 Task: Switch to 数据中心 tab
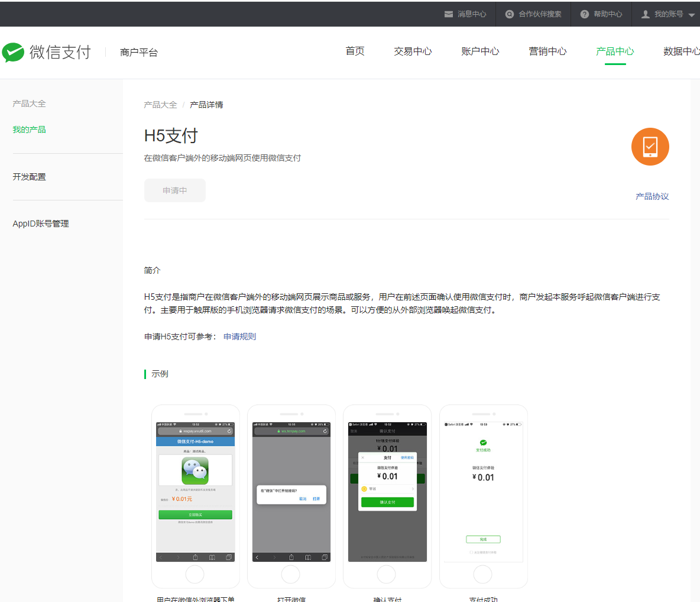point(681,51)
